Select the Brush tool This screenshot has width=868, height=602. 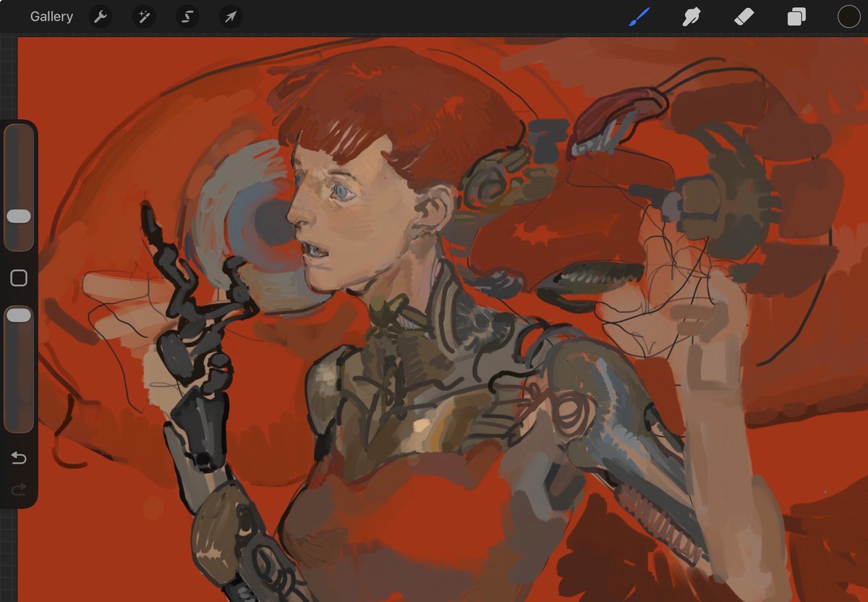point(639,17)
